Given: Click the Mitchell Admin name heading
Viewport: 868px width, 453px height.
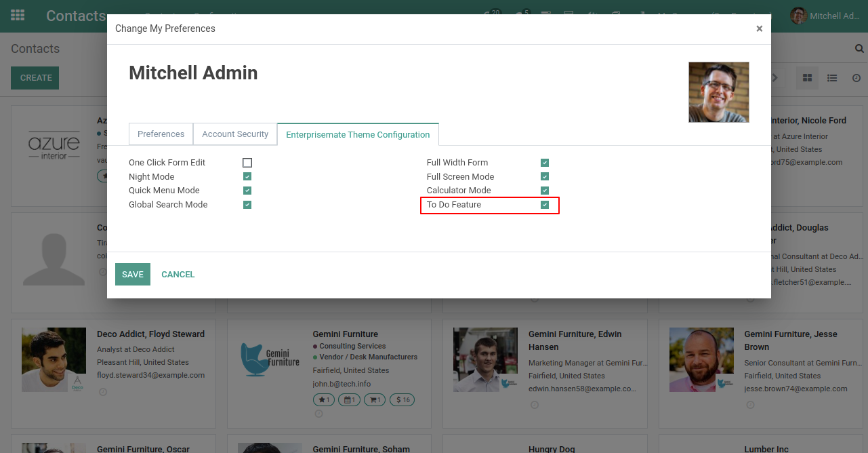Looking at the screenshot, I should [x=193, y=73].
